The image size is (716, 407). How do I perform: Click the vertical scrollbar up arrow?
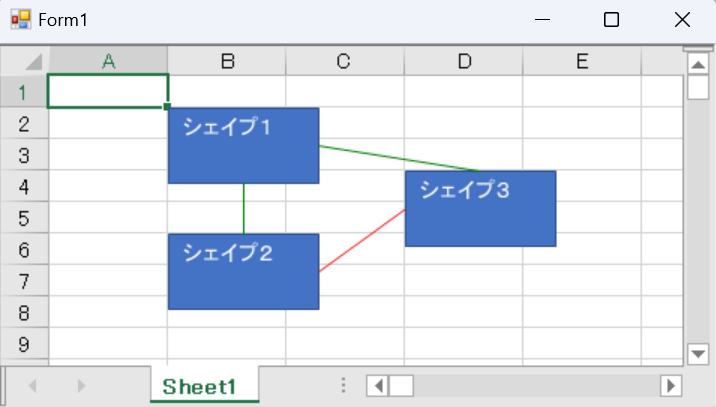tap(698, 64)
